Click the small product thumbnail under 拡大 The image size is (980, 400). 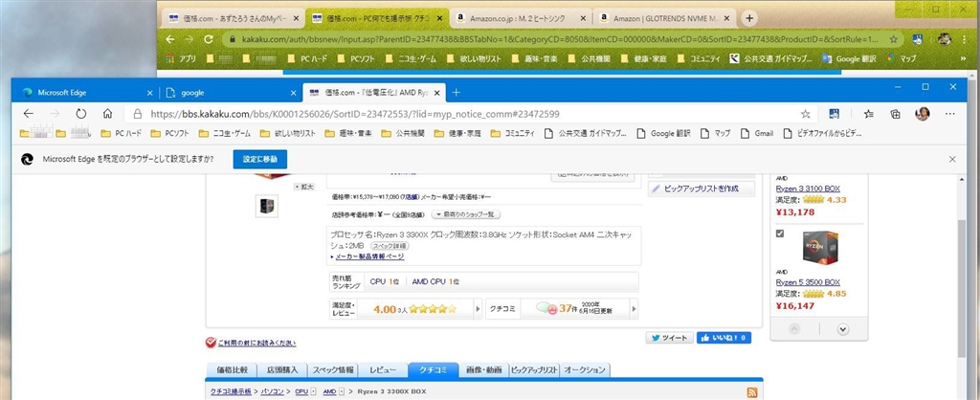click(267, 206)
